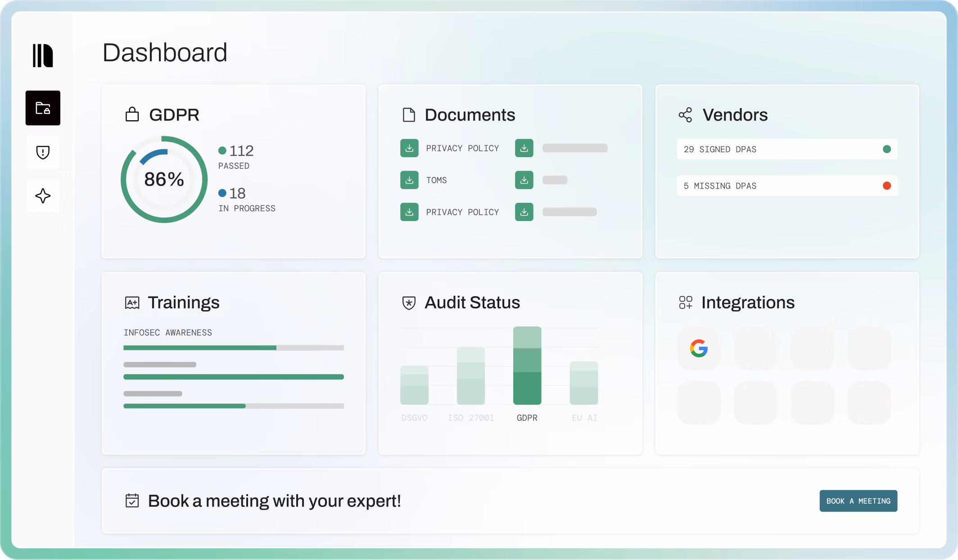This screenshot has height=560, width=958.
Task: Click the Audit Status shield-star icon
Action: tap(409, 303)
